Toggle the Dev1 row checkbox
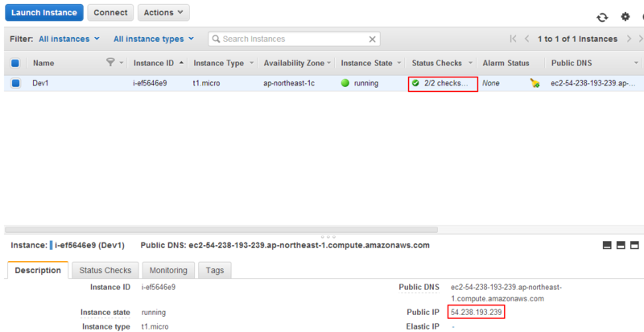 tap(15, 84)
